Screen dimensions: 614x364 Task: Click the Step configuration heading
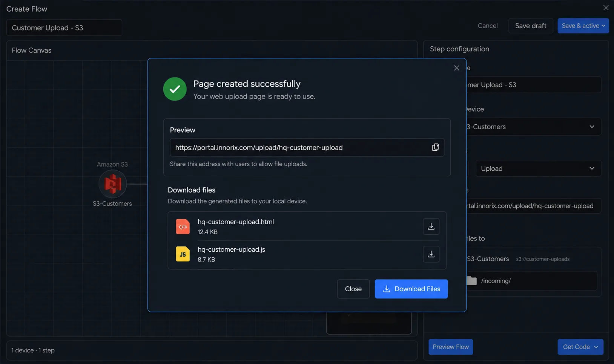click(x=459, y=49)
